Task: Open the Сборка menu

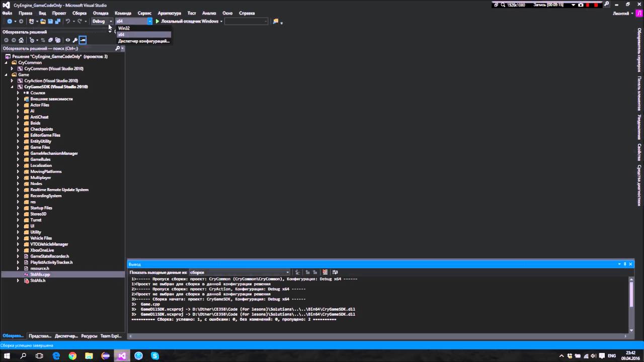Action: (x=79, y=13)
